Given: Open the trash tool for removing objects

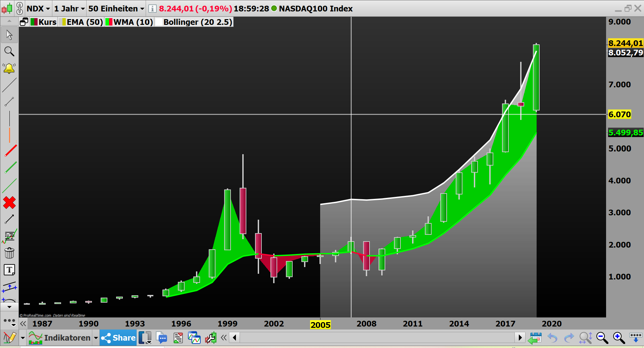Looking at the screenshot, I should click(x=9, y=252).
